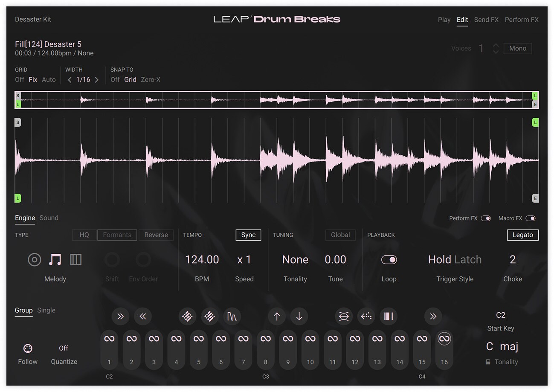This screenshot has height=392, width=554.
Task: Switch off the Macro FX toggle
Action: pos(530,218)
